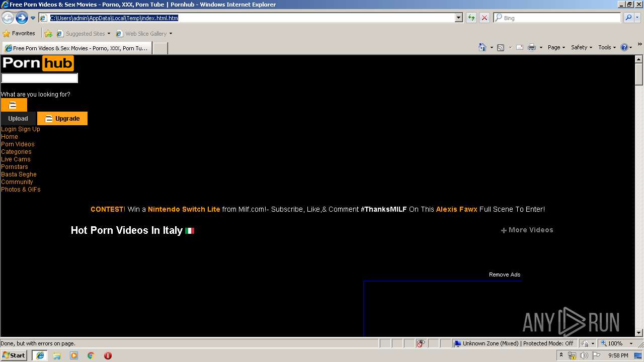Expand the address bar URL history dropdown

[x=458, y=18]
